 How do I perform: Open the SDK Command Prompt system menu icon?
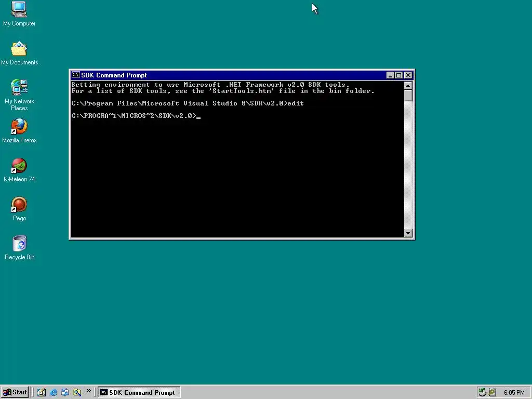coord(76,75)
